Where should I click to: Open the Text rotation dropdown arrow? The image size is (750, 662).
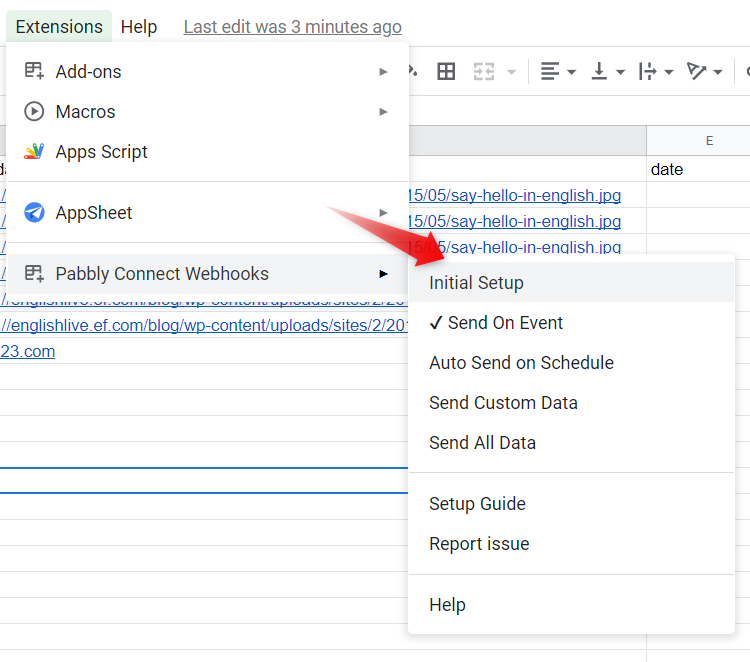click(717, 72)
